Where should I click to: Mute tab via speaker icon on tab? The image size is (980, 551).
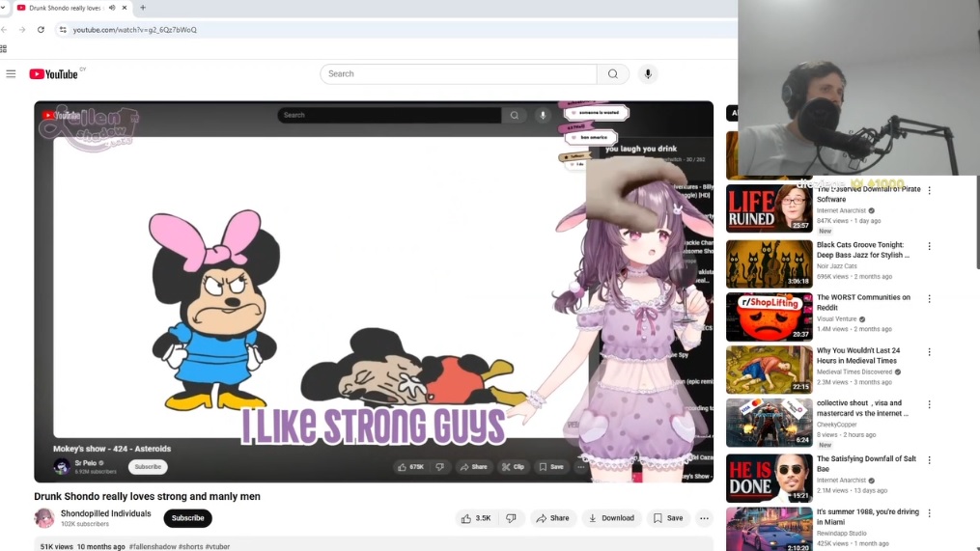tap(112, 8)
